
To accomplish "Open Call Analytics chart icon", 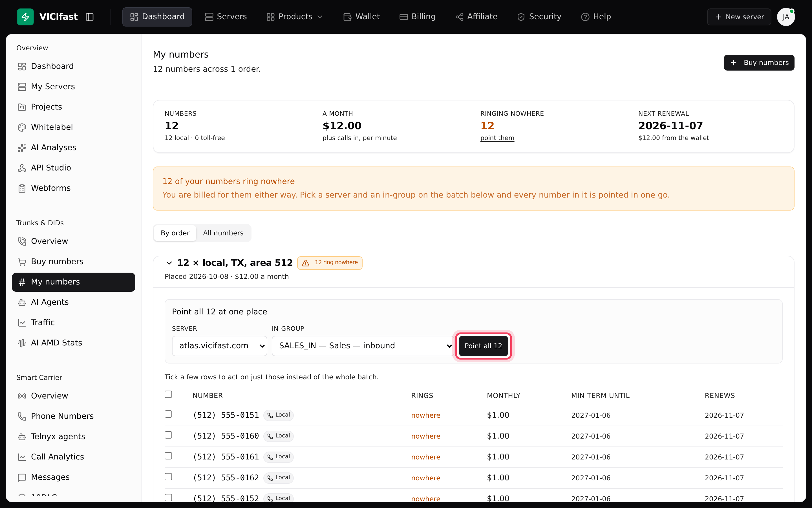I will (x=22, y=457).
